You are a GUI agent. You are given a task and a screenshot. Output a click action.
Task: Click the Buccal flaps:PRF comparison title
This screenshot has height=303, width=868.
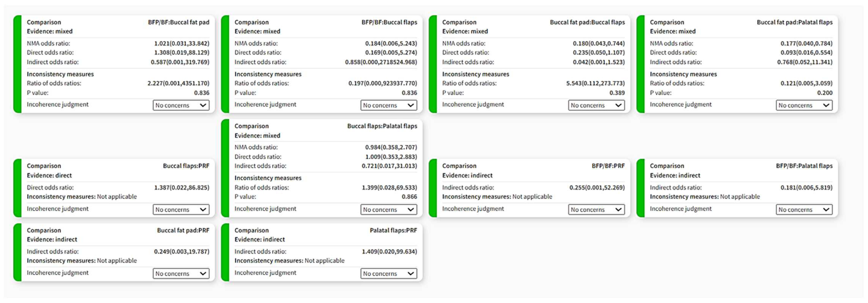186,166
